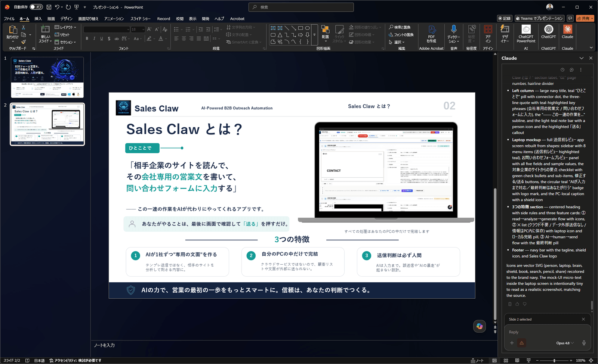Viewport: 598px width, 364px height.
Task: Open the レイアウト dropdown
Action: tap(65, 27)
